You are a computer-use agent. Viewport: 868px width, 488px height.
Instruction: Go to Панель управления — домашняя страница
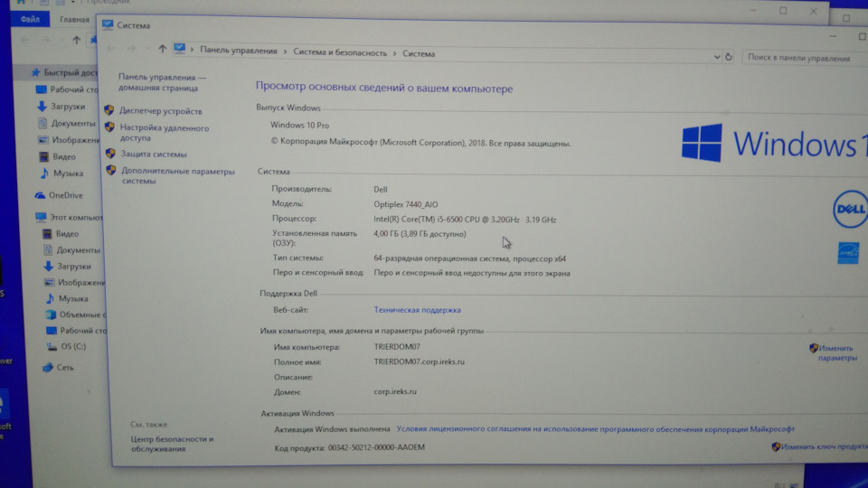tap(162, 82)
